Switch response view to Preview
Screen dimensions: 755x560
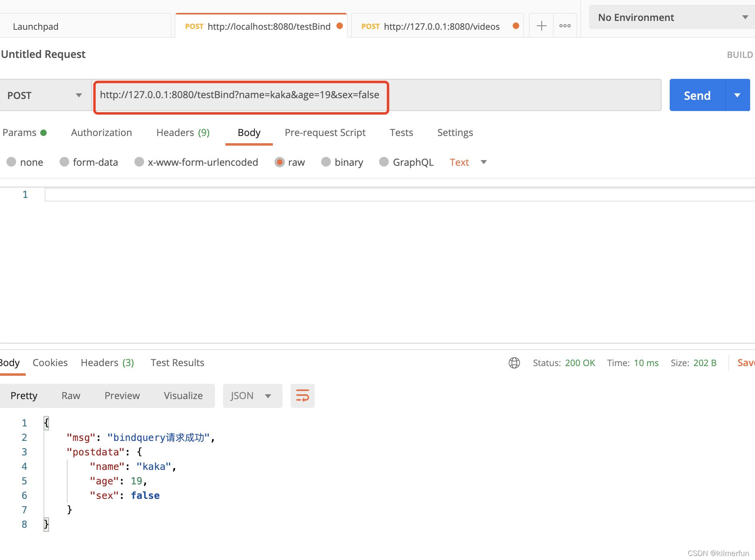(x=122, y=395)
